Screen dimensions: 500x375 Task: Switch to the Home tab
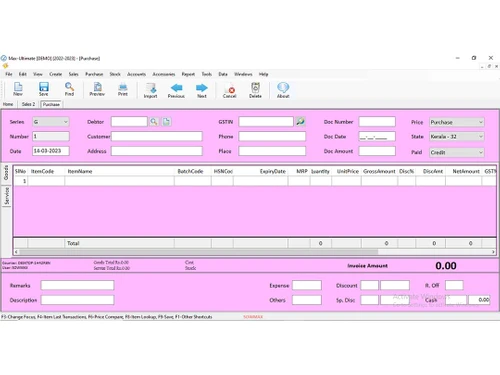click(x=8, y=104)
